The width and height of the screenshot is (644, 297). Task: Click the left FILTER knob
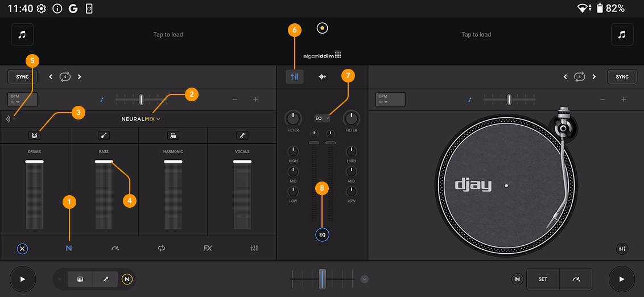pos(293,118)
